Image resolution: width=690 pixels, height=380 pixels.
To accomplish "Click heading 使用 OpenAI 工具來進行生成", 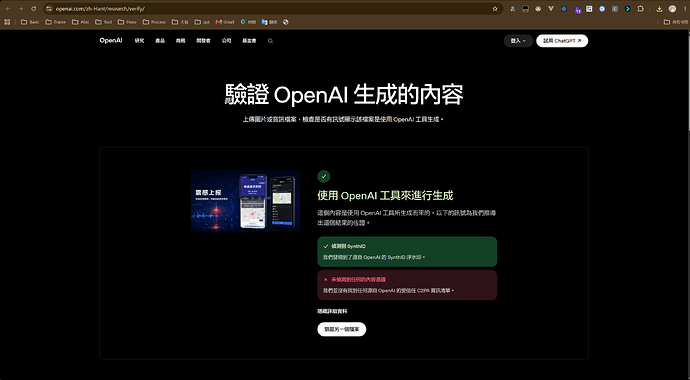I will pos(385,195).
